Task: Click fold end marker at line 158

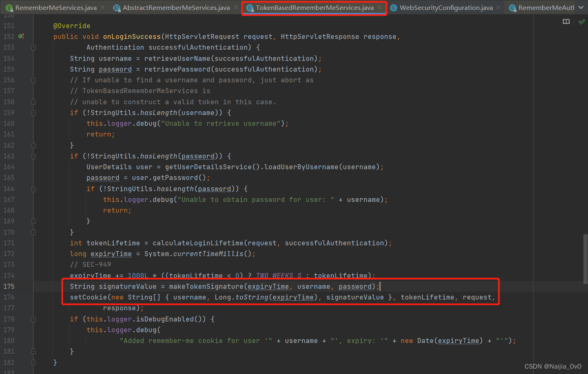Action: click(x=33, y=102)
